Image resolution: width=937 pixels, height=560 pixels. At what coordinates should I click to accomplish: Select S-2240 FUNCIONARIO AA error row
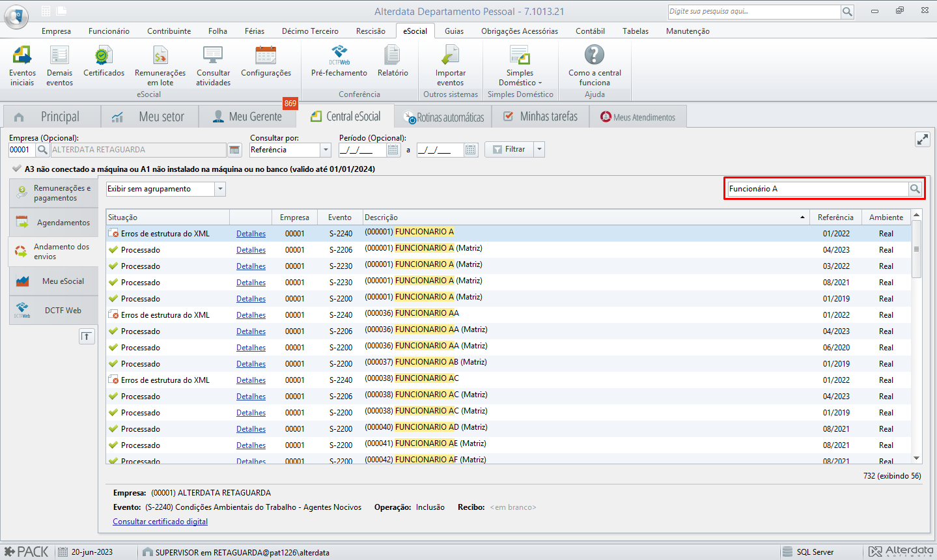509,315
